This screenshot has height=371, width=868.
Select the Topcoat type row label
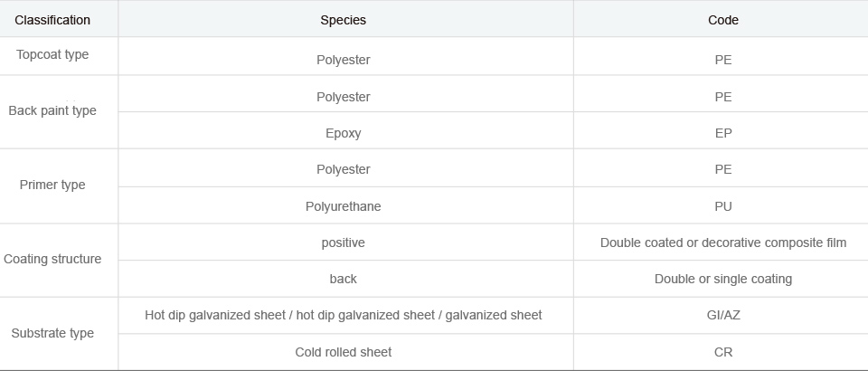pyautogui.click(x=52, y=54)
